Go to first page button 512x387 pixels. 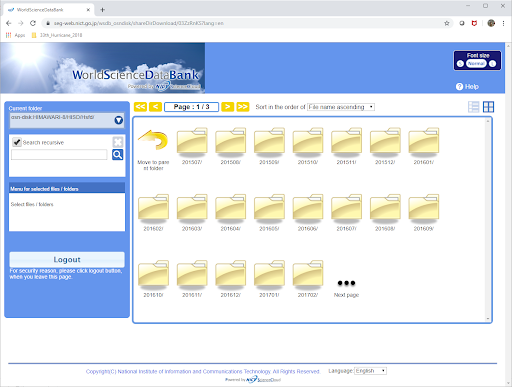click(140, 107)
